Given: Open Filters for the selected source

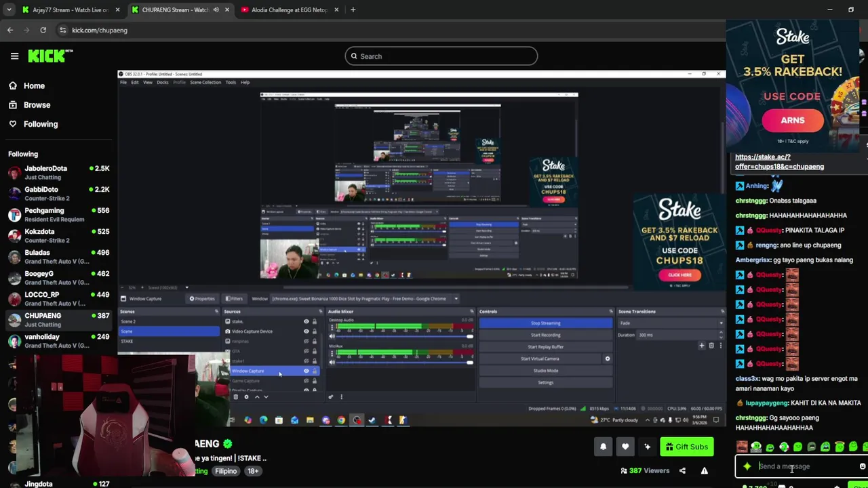Looking at the screenshot, I should pyautogui.click(x=234, y=298).
